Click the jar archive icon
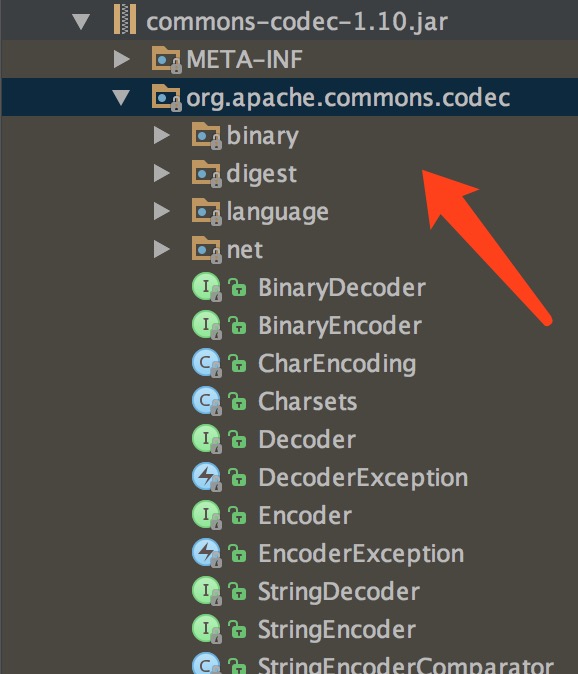Image resolution: width=578 pixels, height=674 pixels. 125,20
